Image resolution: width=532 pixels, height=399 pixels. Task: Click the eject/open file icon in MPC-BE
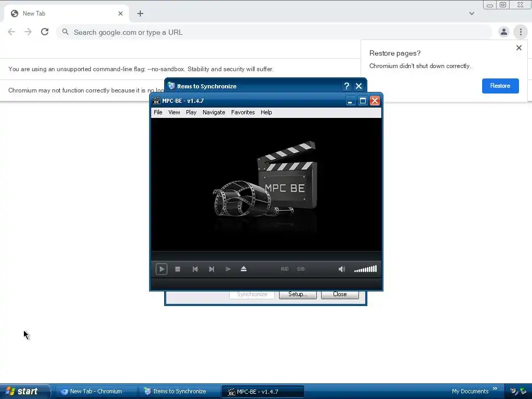[x=244, y=269]
